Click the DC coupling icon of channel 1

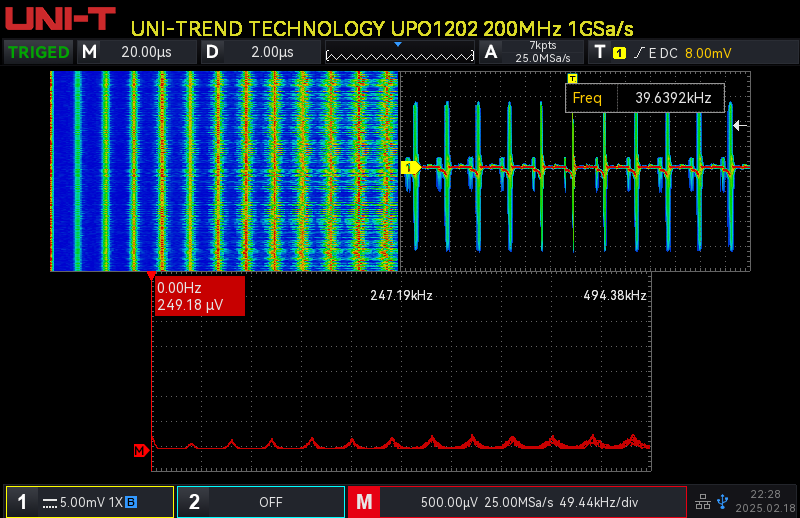click(x=49, y=503)
